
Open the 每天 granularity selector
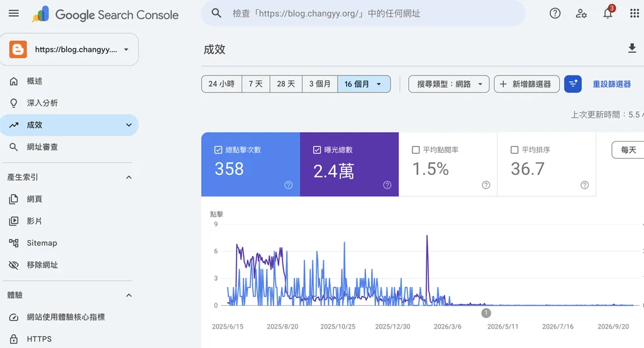pyautogui.click(x=628, y=150)
